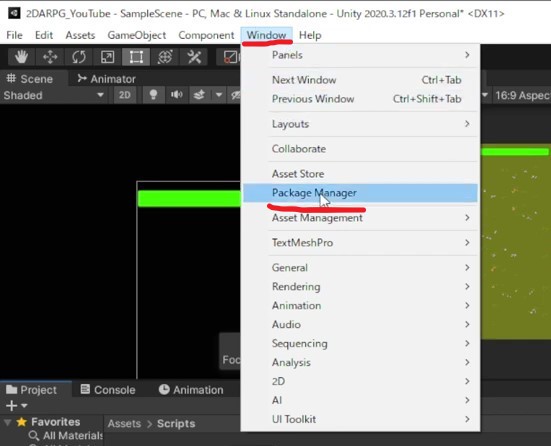Expand the Audio submenu
The width and height of the screenshot is (551, 446).
click(x=360, y=325)
